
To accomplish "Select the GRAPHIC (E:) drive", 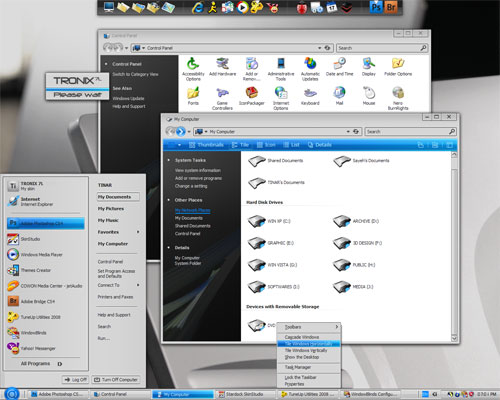I will point(271,243).
